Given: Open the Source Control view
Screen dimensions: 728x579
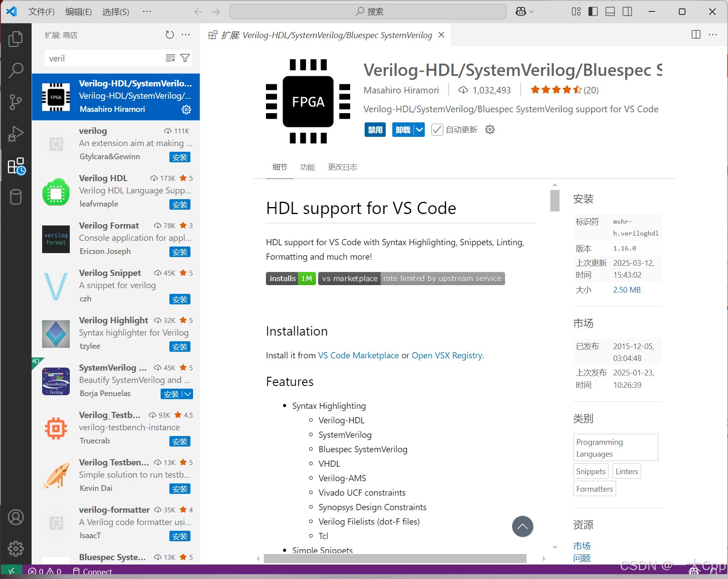Looking at the screenshot, I should 16,102.
